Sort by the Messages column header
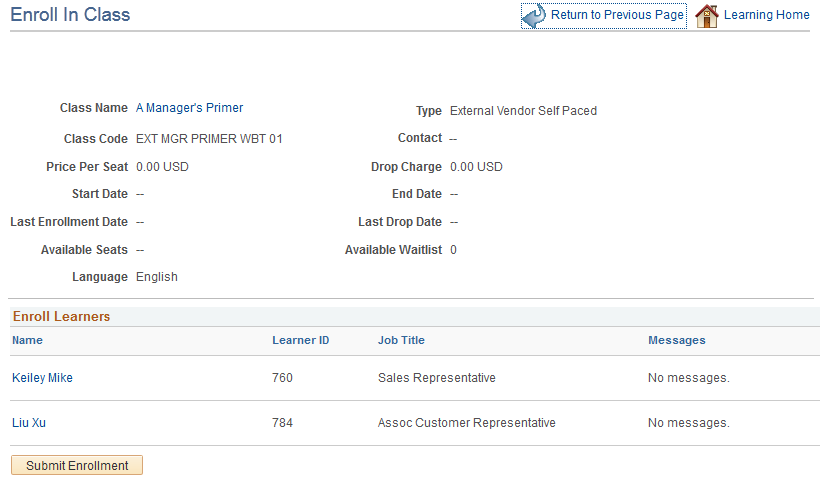Screen dimensions: 830x479 (676, 340)
